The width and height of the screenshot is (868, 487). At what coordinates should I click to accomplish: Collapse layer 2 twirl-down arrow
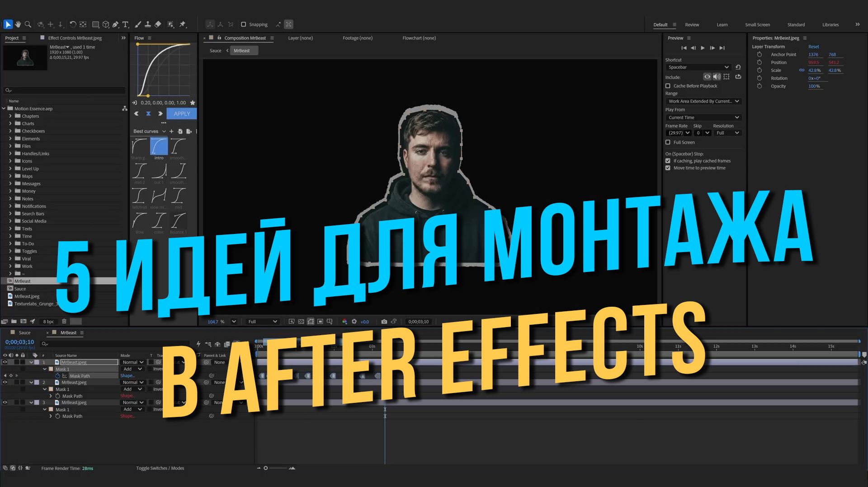coord(31,383)
